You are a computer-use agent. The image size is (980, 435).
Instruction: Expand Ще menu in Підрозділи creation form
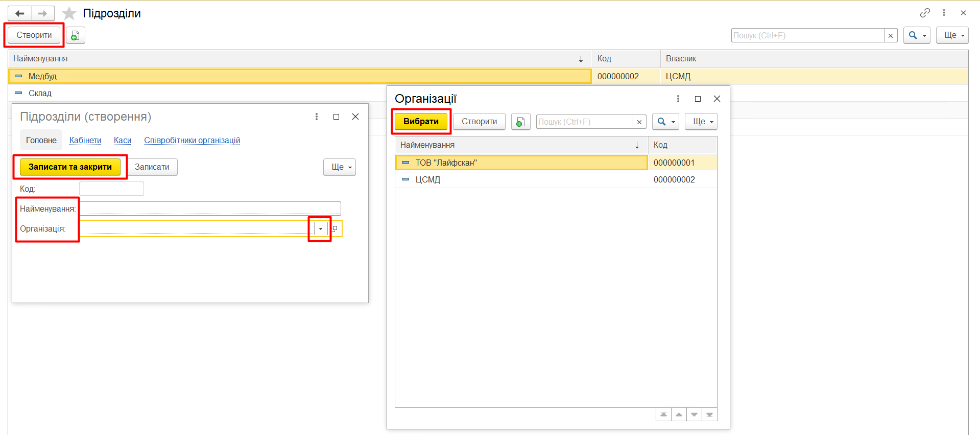click(340, 167)
